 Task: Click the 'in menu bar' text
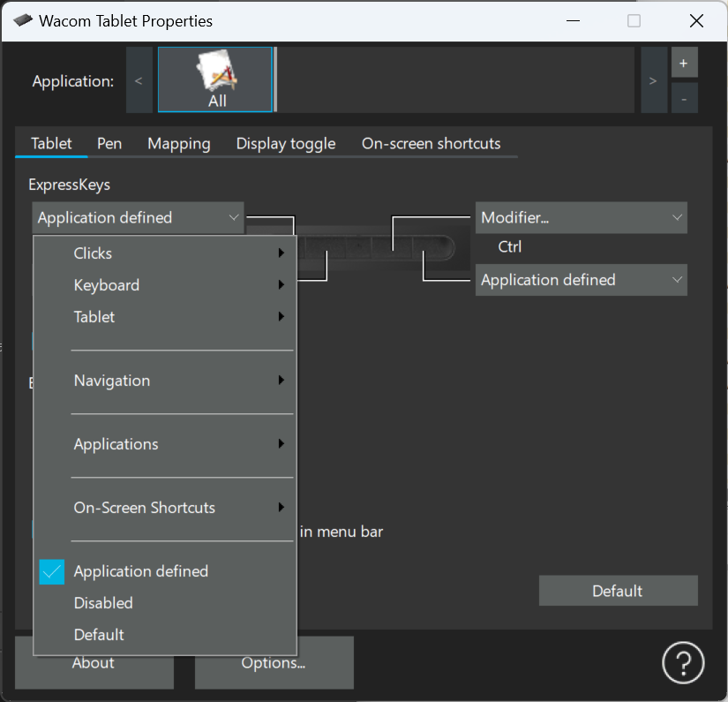[x=341, y=532]
